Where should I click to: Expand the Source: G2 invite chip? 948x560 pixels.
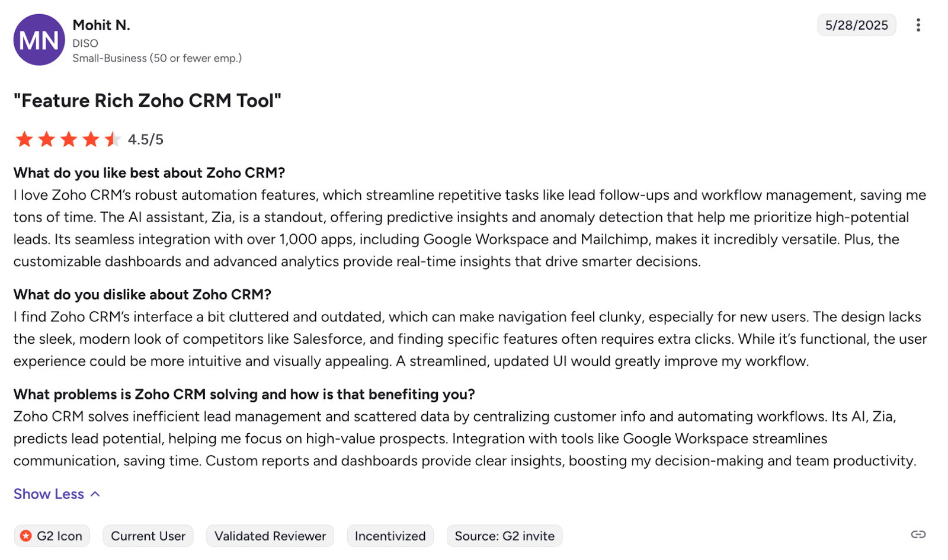(504, 536)
